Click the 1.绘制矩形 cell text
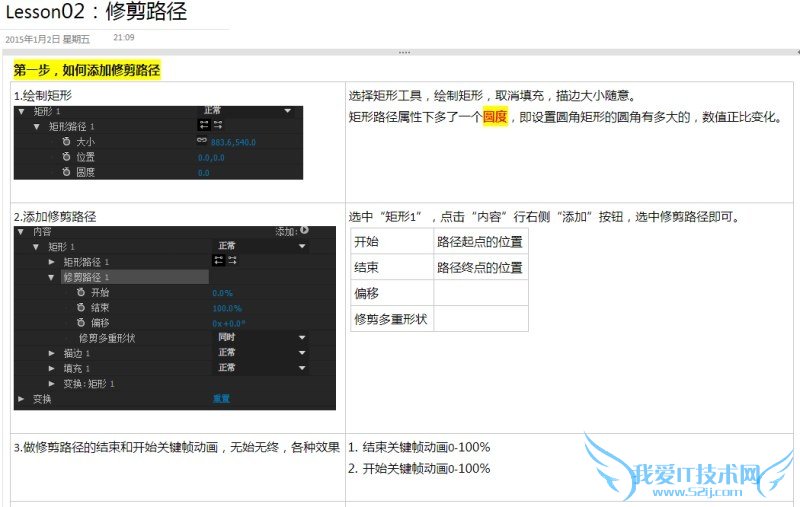Screen dimensions: 800x507 pos(43,95)
